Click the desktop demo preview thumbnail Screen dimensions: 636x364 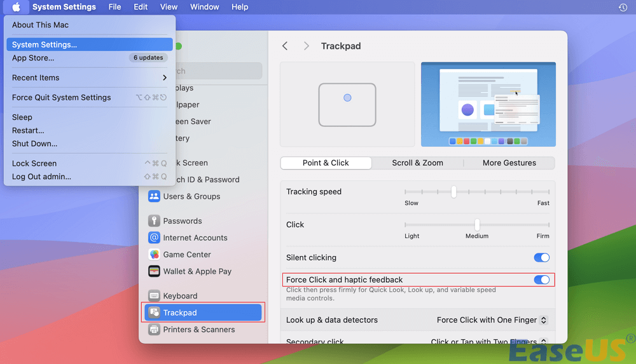488,105
